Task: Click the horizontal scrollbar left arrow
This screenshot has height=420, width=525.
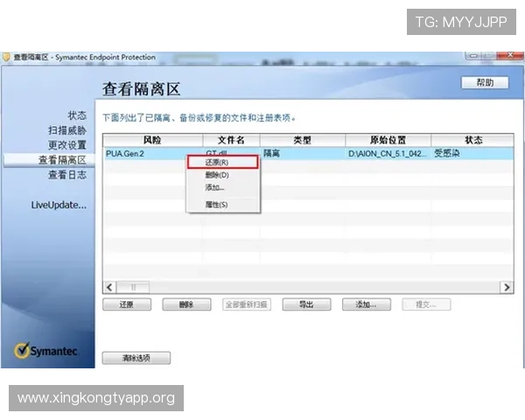Action: click(109, 287)
